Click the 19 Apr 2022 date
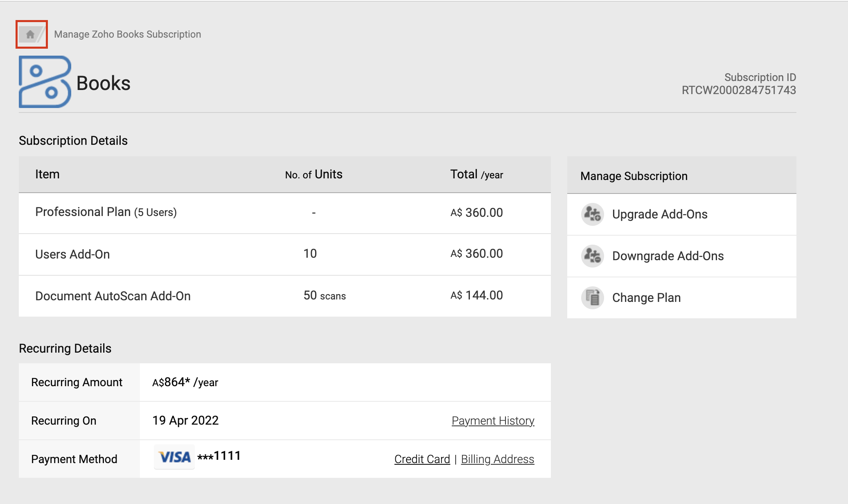848x504 pixels. click(x=185, y=421)
